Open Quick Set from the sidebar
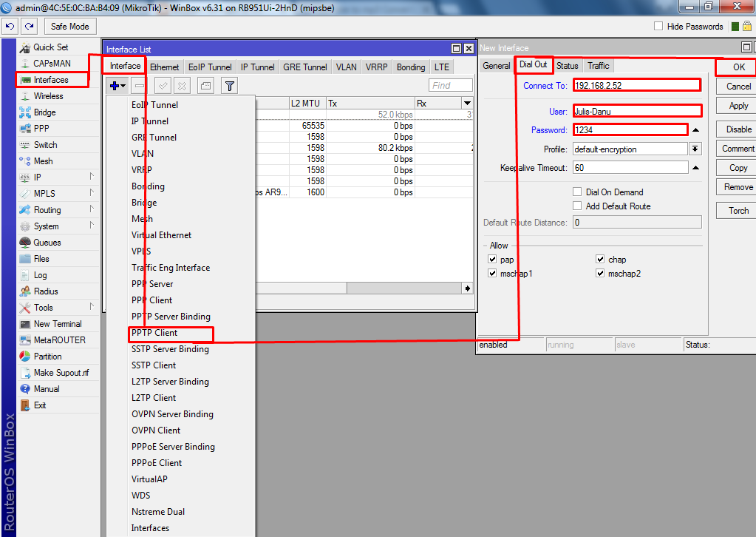The image size is (756, 537). pos(50,47)
